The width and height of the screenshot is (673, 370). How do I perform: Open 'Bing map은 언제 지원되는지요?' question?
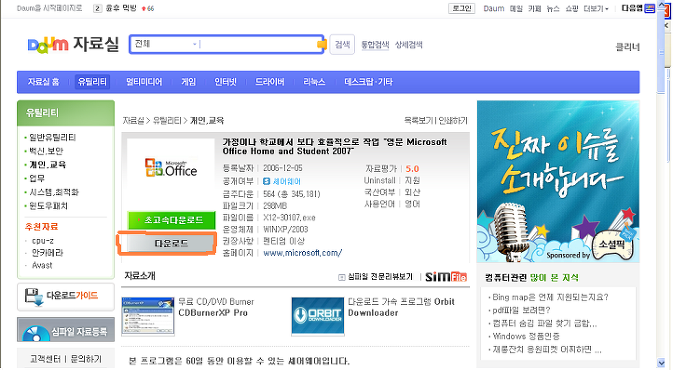click(x=550, y=297)
